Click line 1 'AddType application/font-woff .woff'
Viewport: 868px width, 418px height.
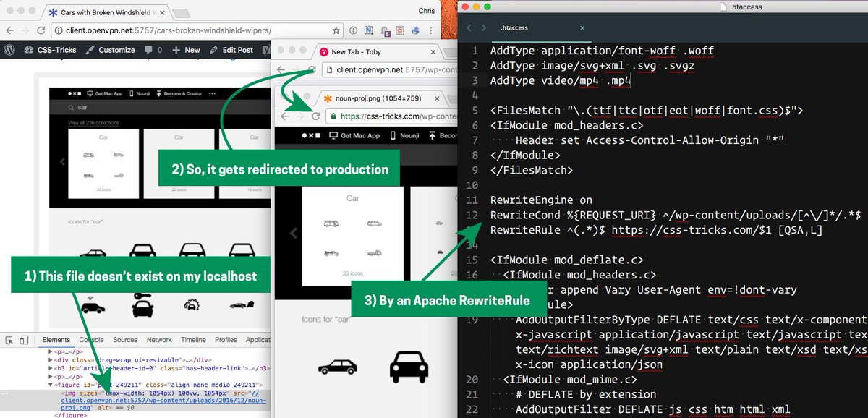tap(603, 51)
